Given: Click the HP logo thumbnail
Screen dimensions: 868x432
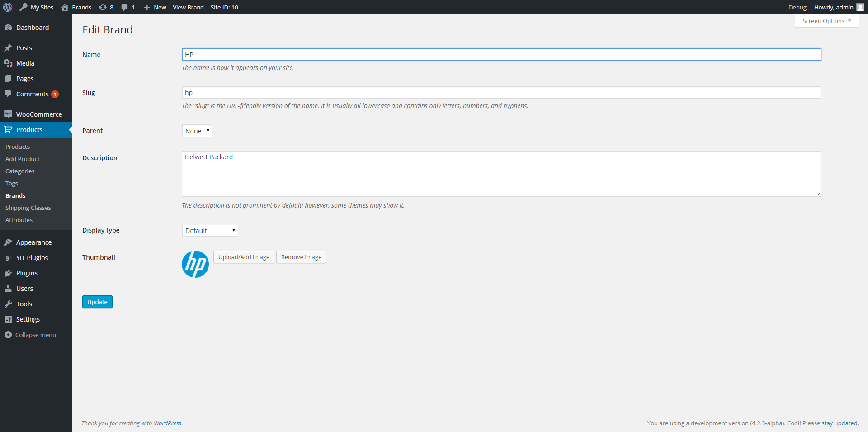Looking at the screenshot, I should (195, 264).
